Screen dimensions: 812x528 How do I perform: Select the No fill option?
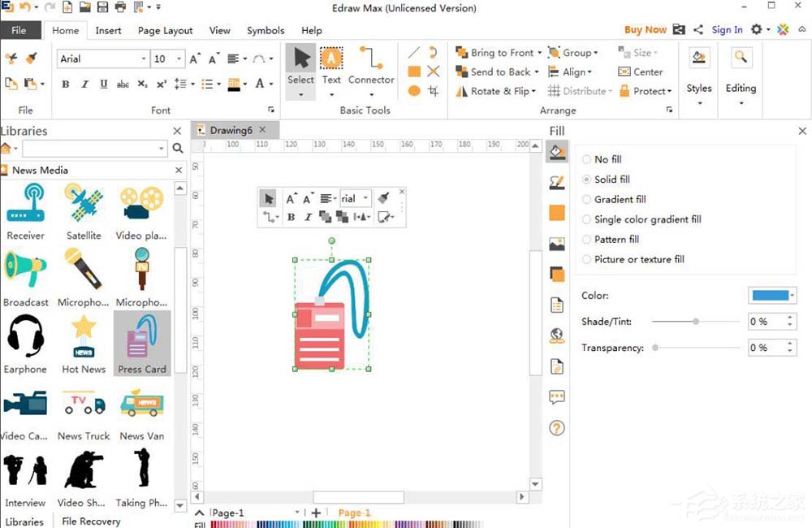click(587, 159)
